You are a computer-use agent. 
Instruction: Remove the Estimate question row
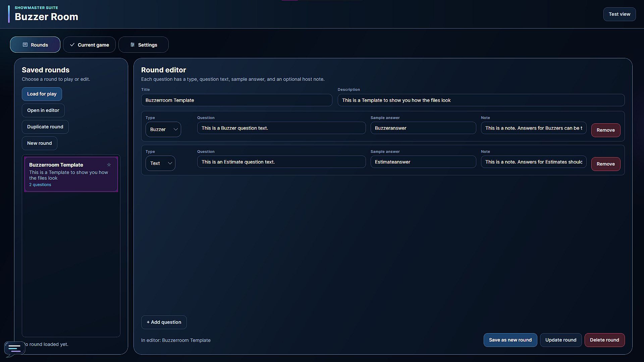606,164
